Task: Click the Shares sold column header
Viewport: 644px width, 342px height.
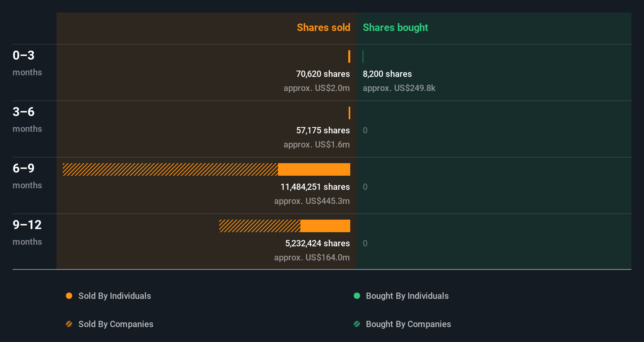Action: click(x=323, y=27)
